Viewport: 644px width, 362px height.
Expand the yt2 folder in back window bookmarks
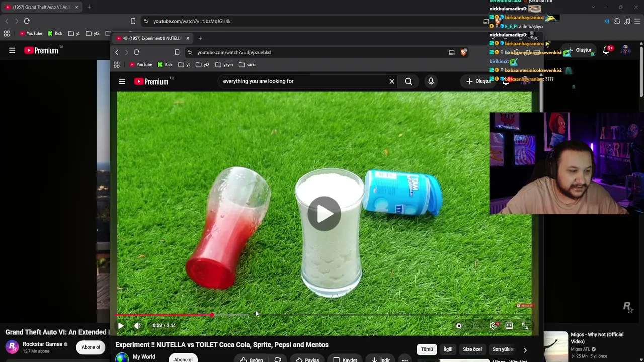pos(93,34)
